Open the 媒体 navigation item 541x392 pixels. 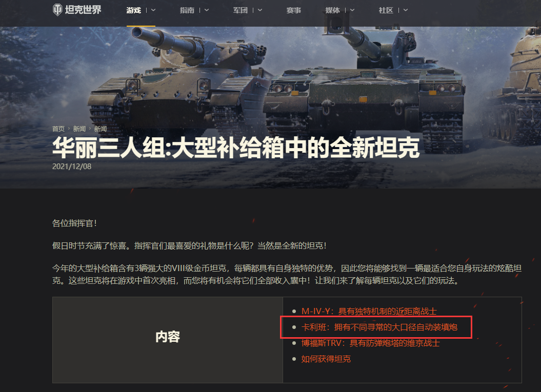click(333, 10)
